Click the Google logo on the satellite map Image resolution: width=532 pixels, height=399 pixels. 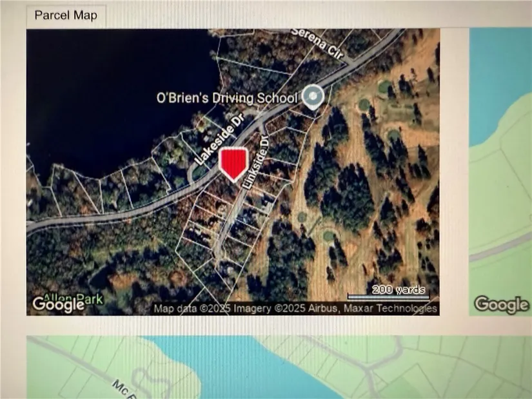[58, 304]
